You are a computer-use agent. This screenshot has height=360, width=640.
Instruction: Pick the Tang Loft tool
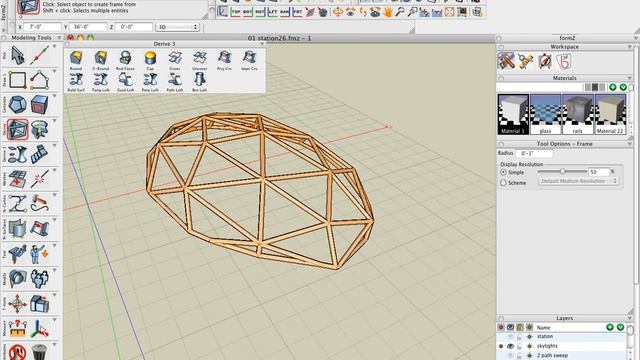(100, 82)
